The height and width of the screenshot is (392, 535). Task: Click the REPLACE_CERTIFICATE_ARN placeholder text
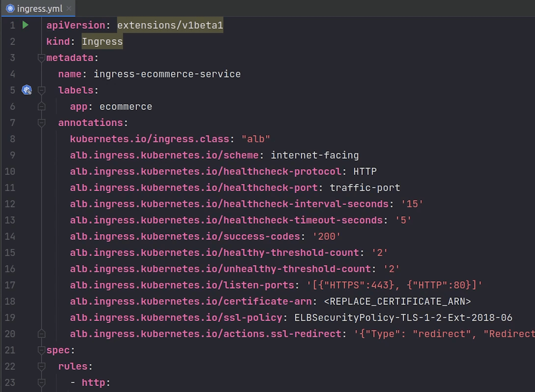397,301
